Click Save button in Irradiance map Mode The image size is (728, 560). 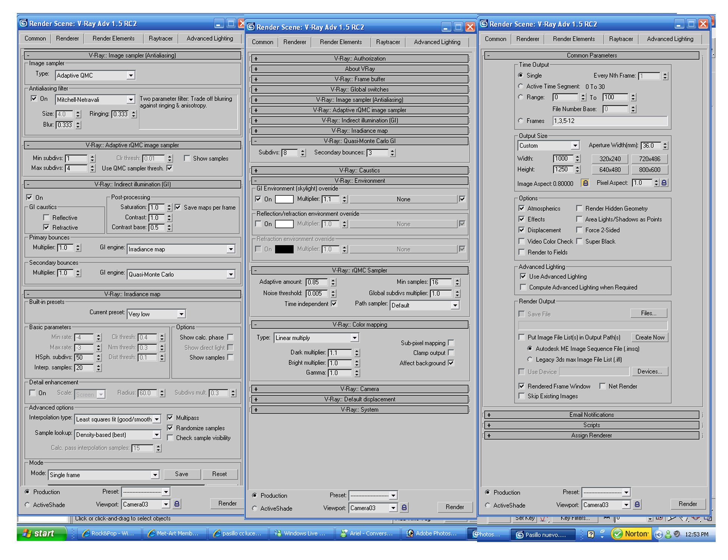click(181, 474)
